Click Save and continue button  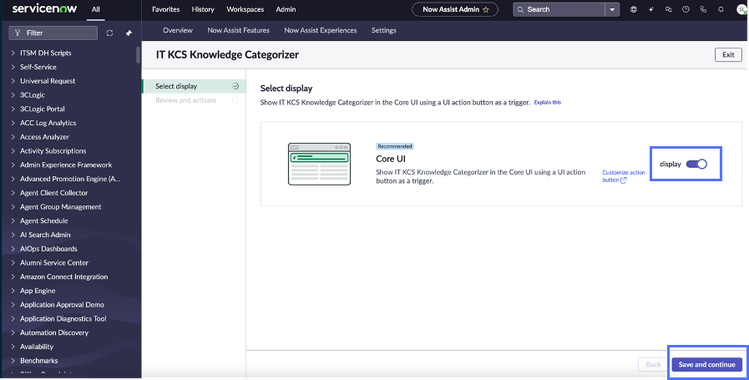point(706,364)
